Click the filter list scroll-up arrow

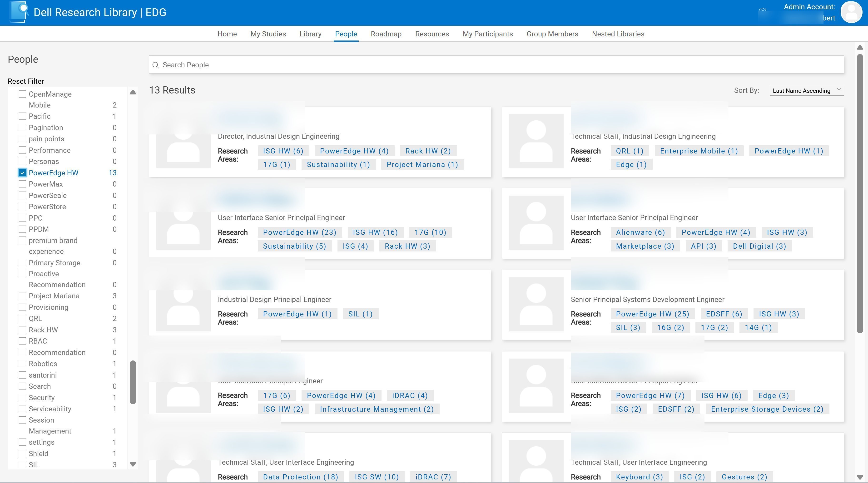point(133,92)
